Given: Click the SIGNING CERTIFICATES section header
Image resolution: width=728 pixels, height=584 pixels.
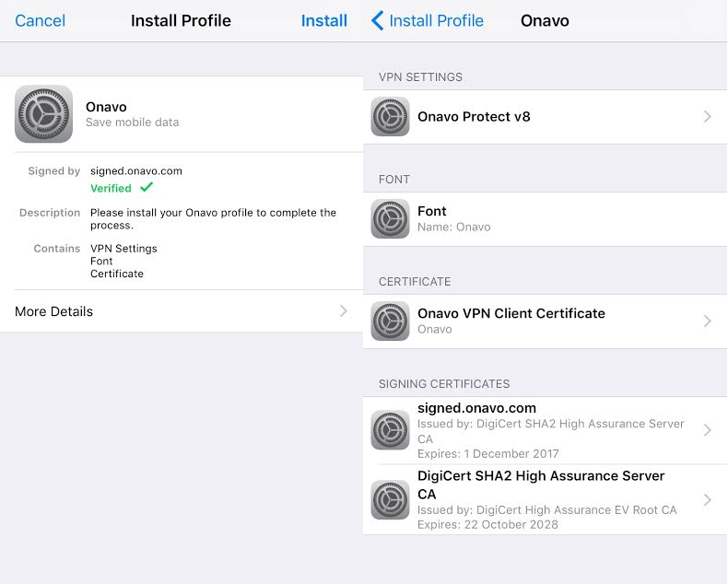Looking at the screenshot, I should point(444,384).
